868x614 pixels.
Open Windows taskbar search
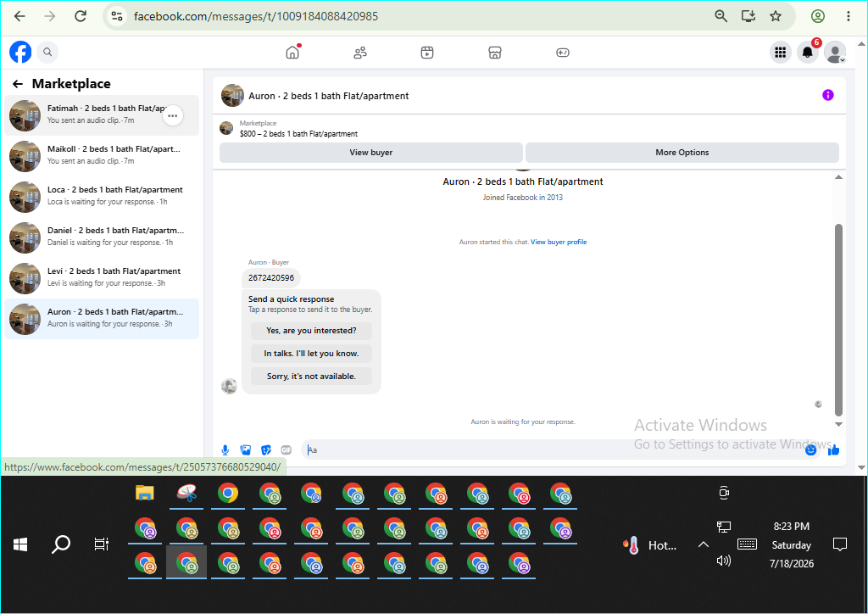[61, 544]
